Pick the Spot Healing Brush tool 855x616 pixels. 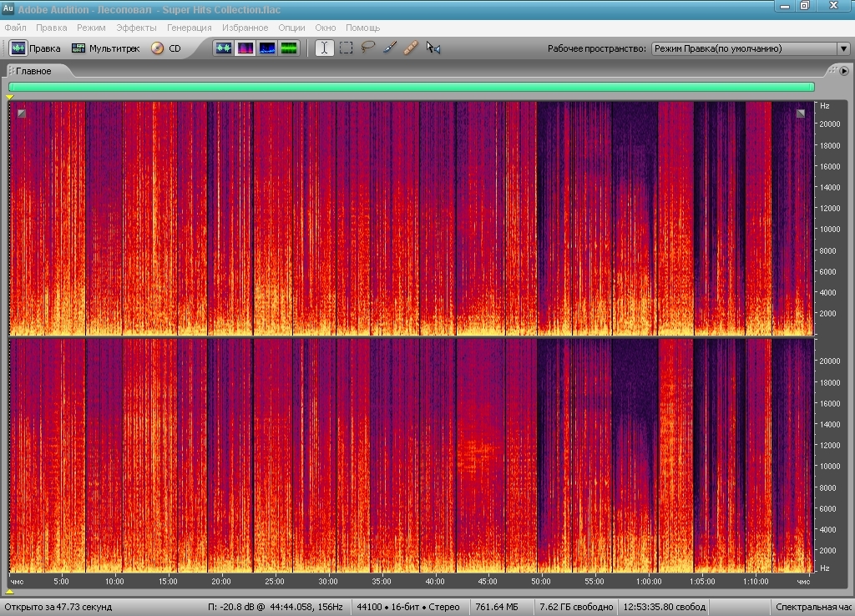tap(411, 48)
